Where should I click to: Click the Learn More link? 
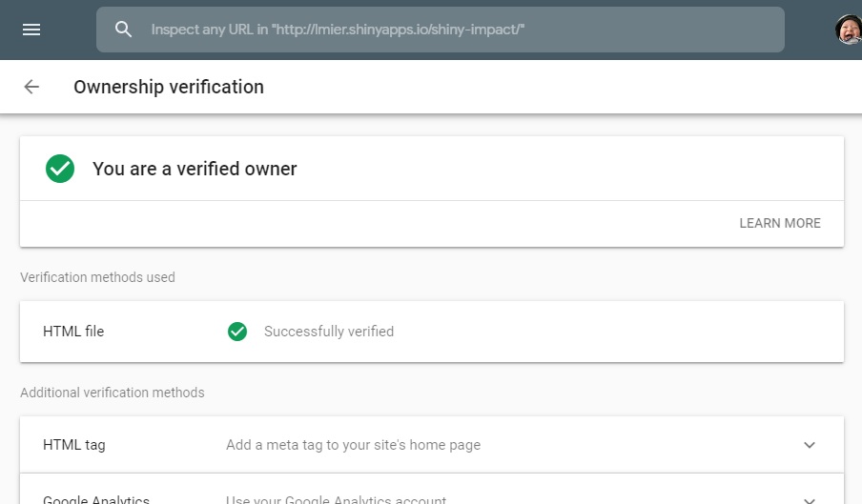point(780,224)
